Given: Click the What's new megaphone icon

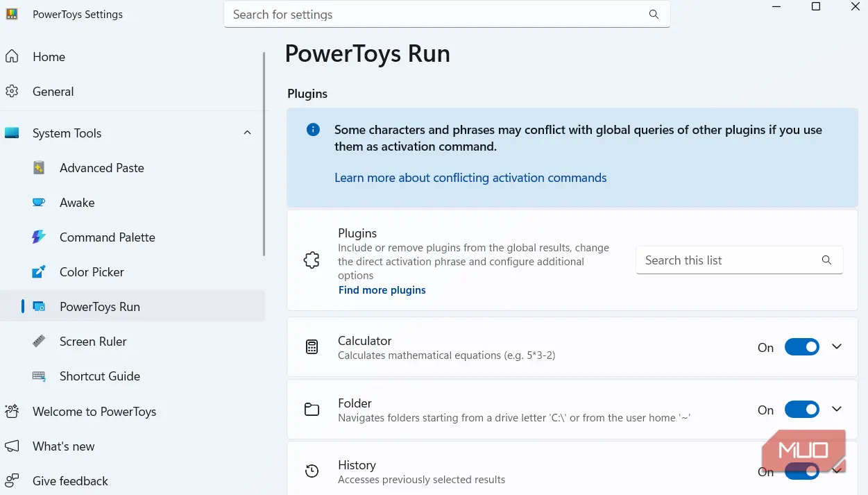Looking at the screenshot, I should 12,446.
